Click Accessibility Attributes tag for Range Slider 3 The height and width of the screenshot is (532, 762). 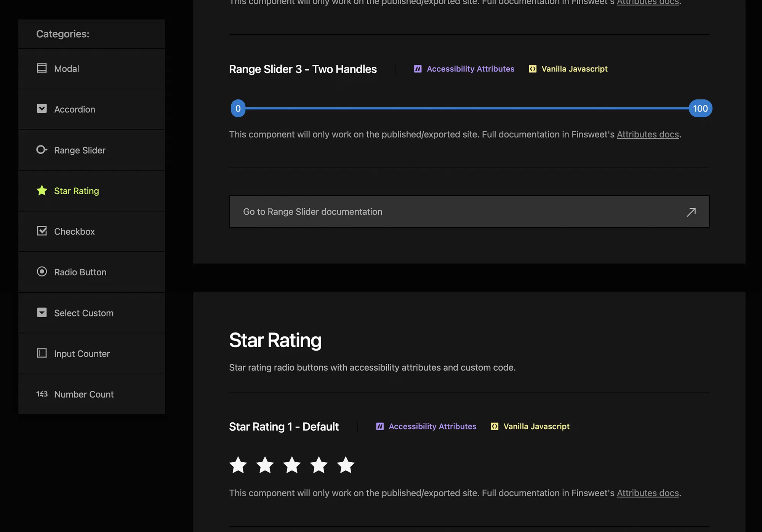[470, 69]
